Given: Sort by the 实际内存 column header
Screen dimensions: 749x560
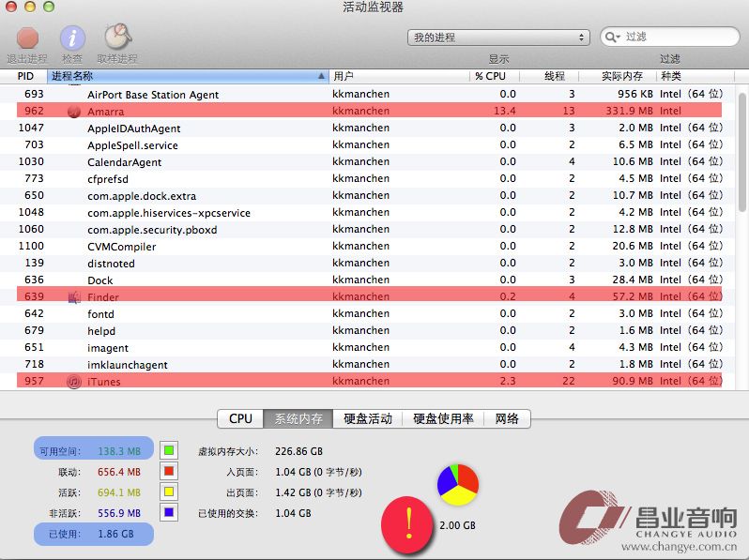Looking at the screenshot, I should [x=618, y=76].
